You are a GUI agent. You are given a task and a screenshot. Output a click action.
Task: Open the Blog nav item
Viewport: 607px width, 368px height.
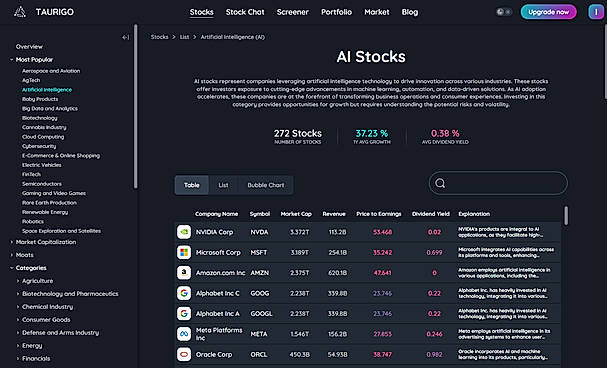coord(410,12)
